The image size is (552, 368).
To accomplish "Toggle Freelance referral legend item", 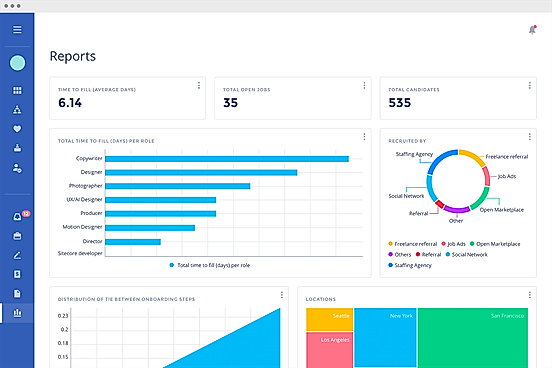I will (412, 244).
